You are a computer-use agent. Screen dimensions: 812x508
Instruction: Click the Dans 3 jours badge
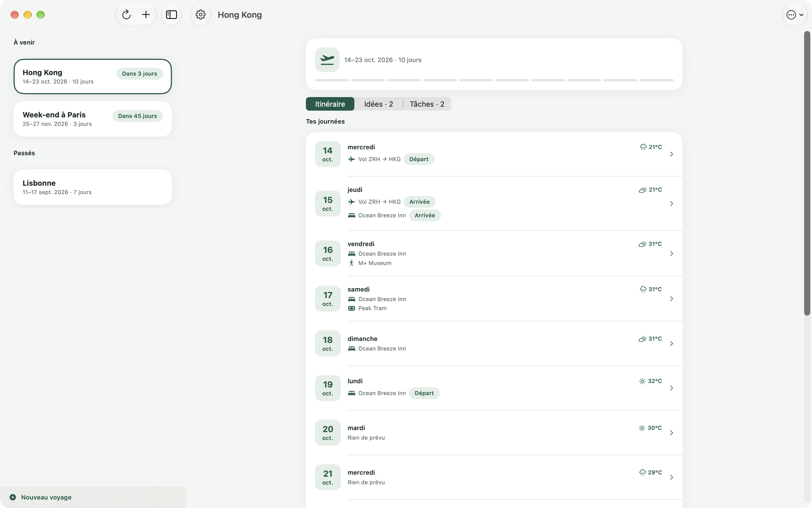coord(140,74)
